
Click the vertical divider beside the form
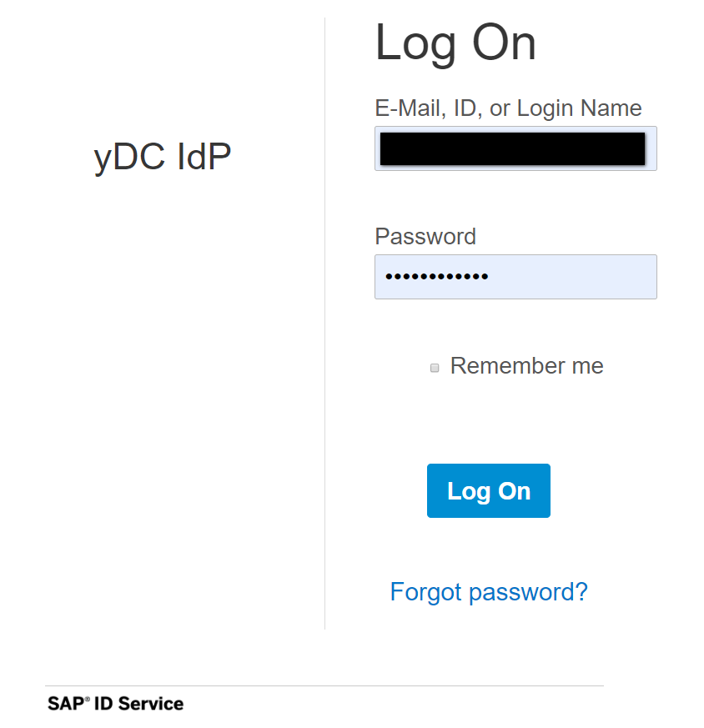pos(325,334)
